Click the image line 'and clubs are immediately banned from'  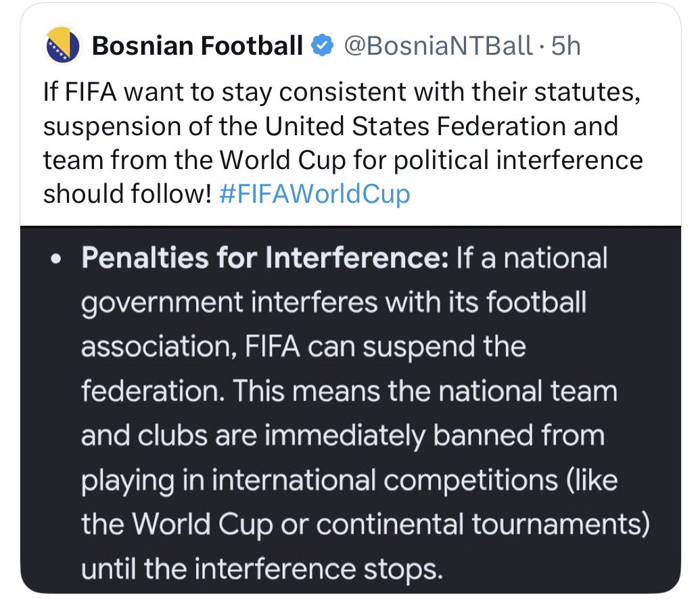(x=343, y=435)
